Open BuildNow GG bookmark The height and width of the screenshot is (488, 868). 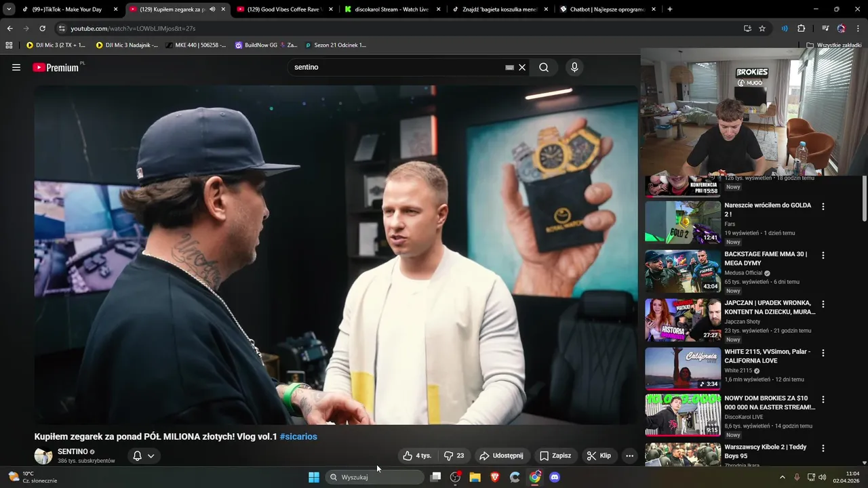tap(267, 45)
